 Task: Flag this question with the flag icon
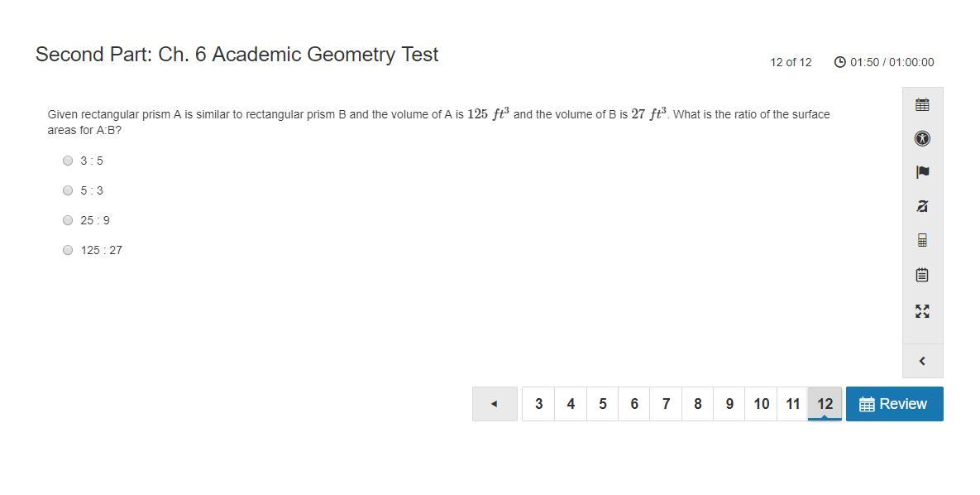[x=922, y=172]
